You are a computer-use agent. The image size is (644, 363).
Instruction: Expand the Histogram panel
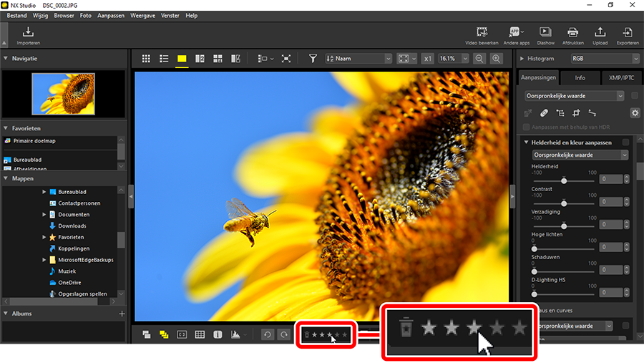click(x=522, y=59)
